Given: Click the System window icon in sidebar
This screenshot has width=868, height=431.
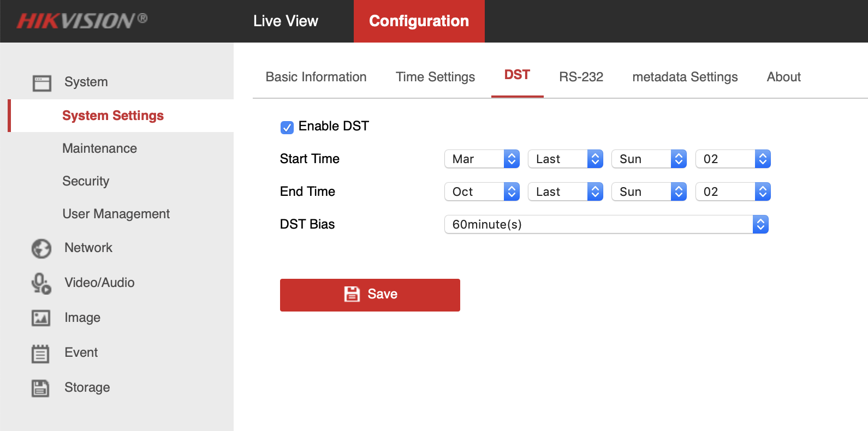Looking at the screenshot, I should (x=41, y=83).
